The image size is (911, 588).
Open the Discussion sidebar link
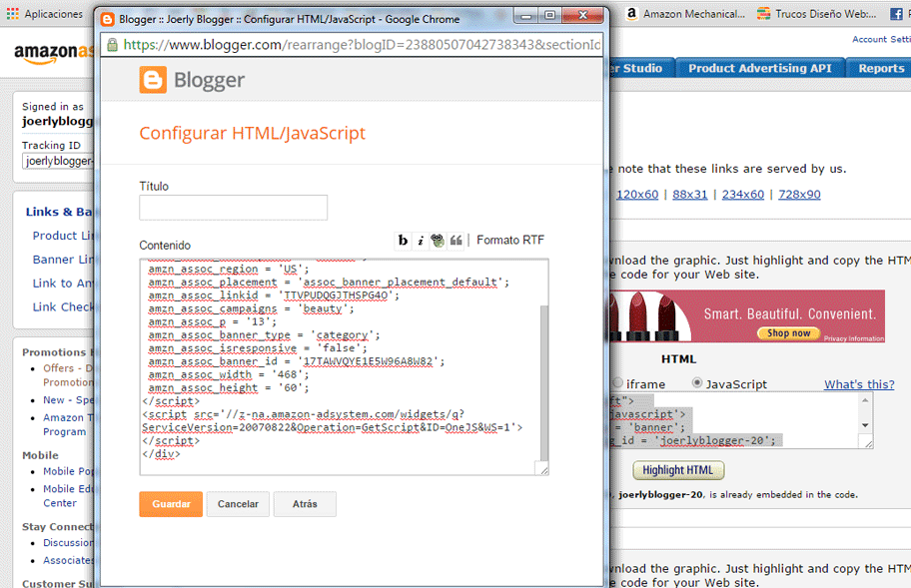point(68,543)
